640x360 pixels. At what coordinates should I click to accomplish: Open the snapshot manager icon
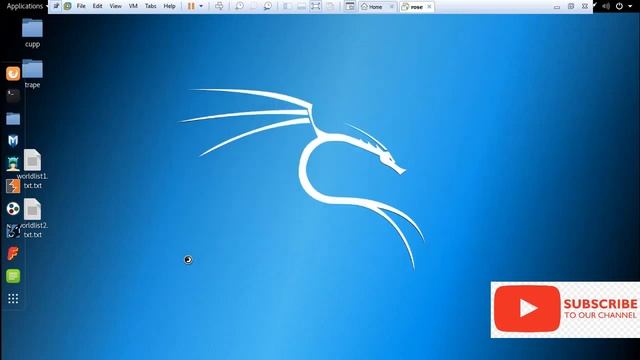(x=268, y=6)
